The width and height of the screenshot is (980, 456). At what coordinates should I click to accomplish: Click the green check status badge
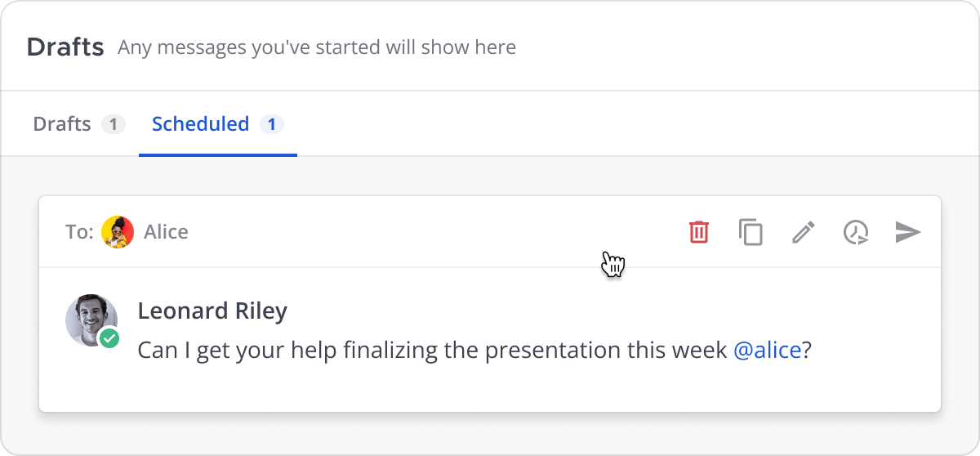[x=109, y=338]
